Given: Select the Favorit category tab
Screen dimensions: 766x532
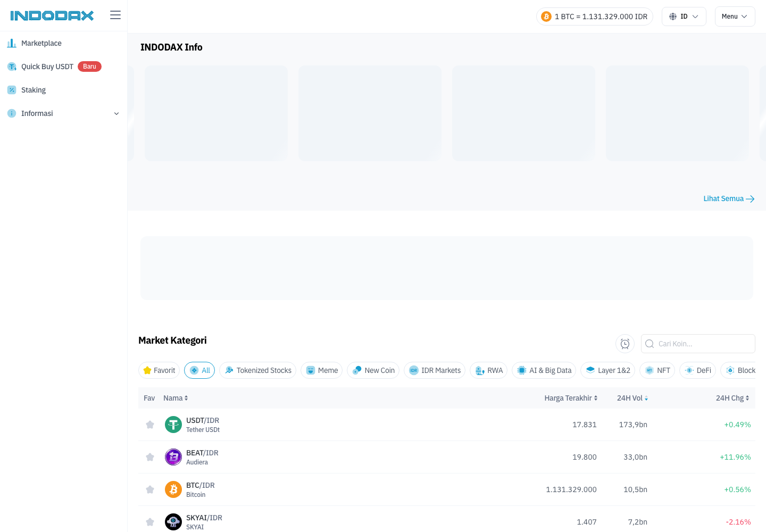Looking at the screenshot, I should [159, 370].
